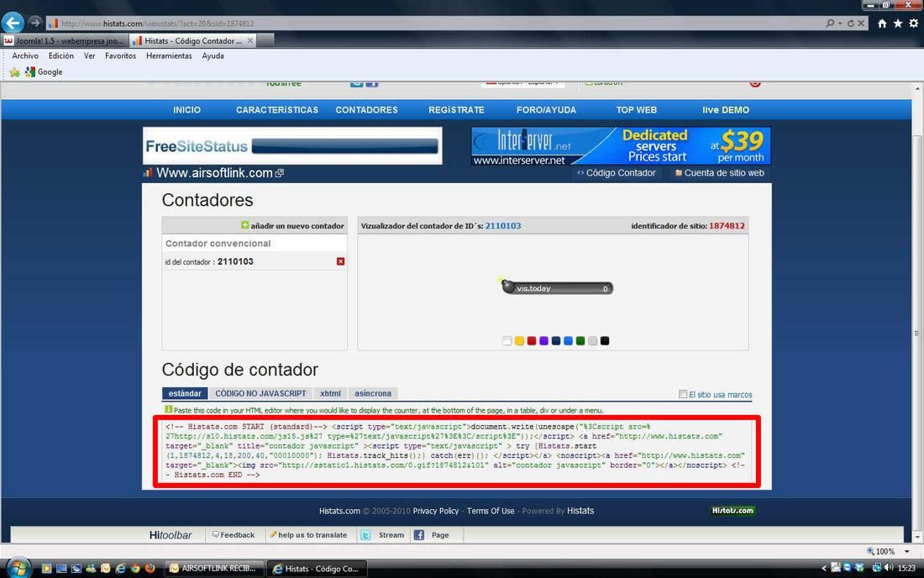The height and width of the screenshot is (578, 924).
Task: Open the Ver menu
Action: pyautogui.click(x=90, y=56)
